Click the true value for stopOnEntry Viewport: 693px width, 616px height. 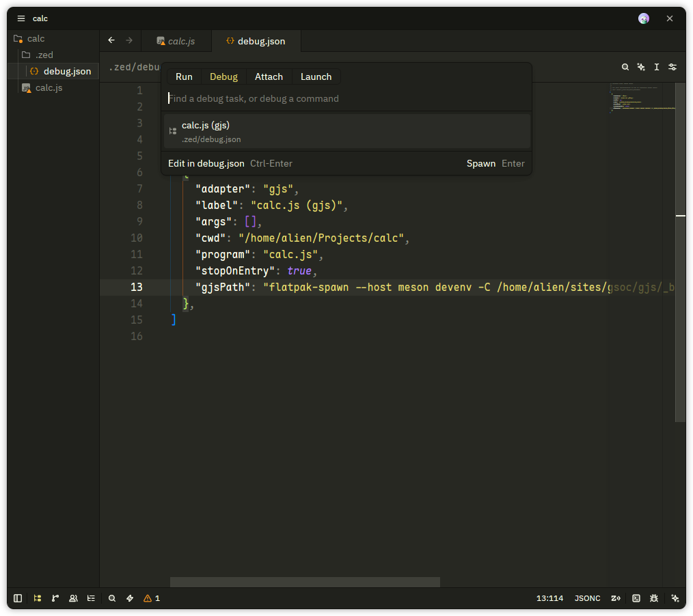299,270
